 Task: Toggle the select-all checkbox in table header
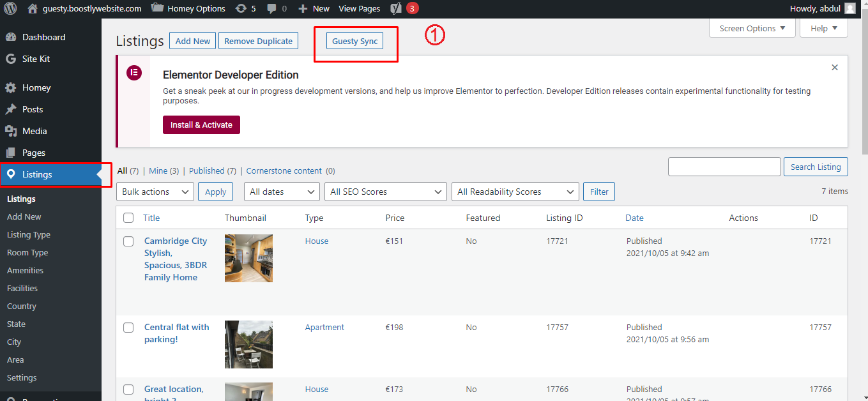tap(128, 218)
